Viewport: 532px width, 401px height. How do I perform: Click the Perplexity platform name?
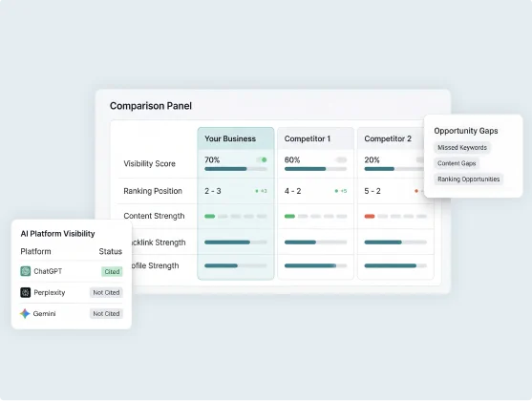coord(50,292)
